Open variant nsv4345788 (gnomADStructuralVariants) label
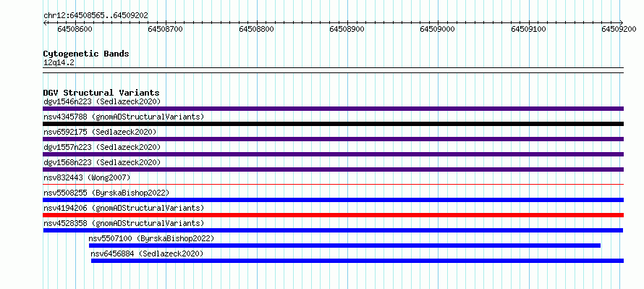 (124, 117)
